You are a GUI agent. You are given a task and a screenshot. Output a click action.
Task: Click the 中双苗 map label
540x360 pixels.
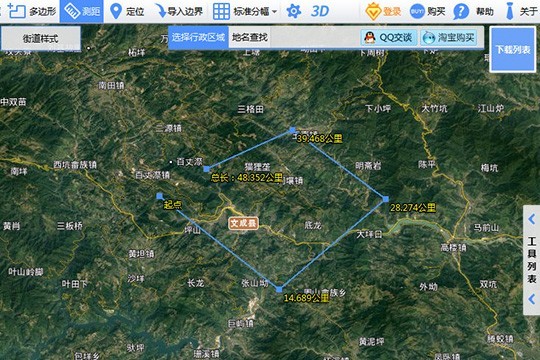pyautogui.click(x=13, y=102)
